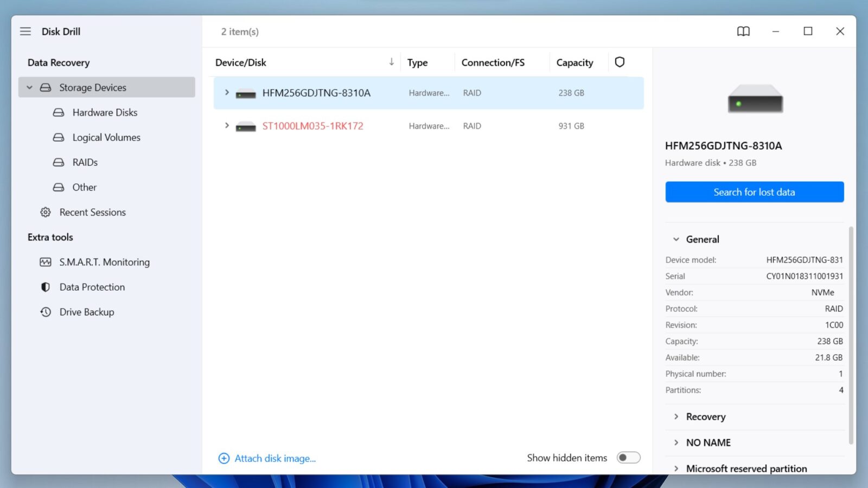Open the Other storage category
The width and height of the screenshot is (868, 488).
85,187
